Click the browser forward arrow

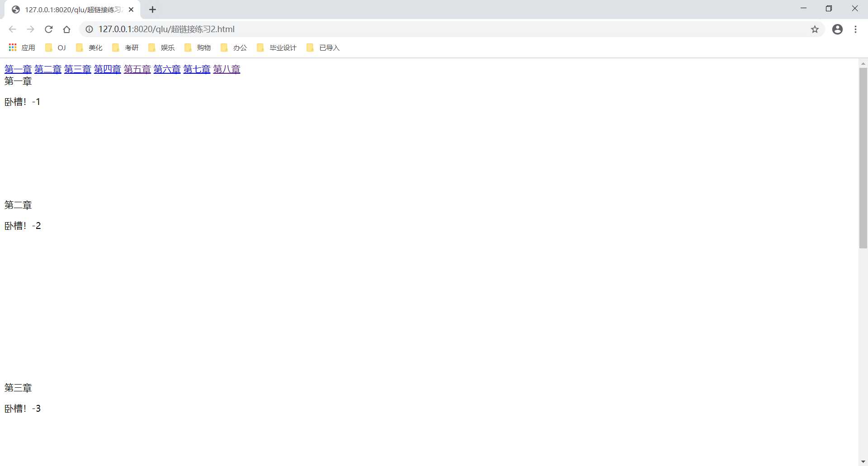pyautogui.click(x=30, y=29)
